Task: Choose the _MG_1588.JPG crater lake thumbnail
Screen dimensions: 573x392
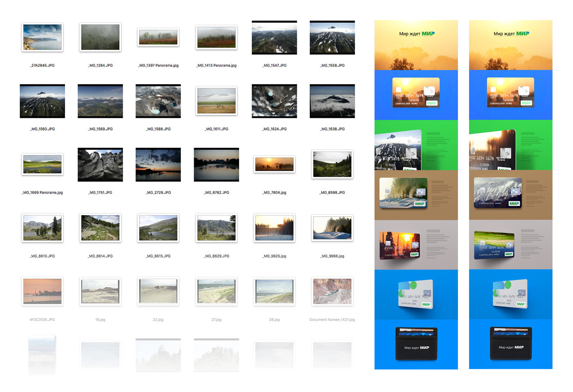Action: 158,101
